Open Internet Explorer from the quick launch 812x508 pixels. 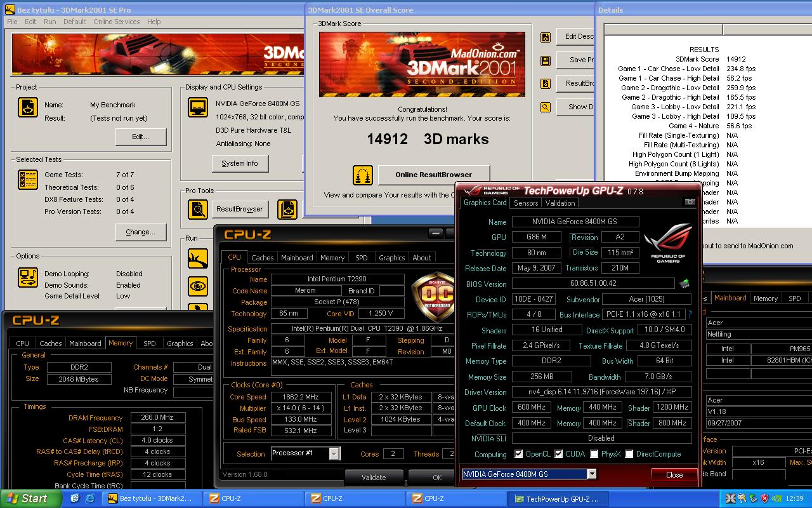[89, 498]
